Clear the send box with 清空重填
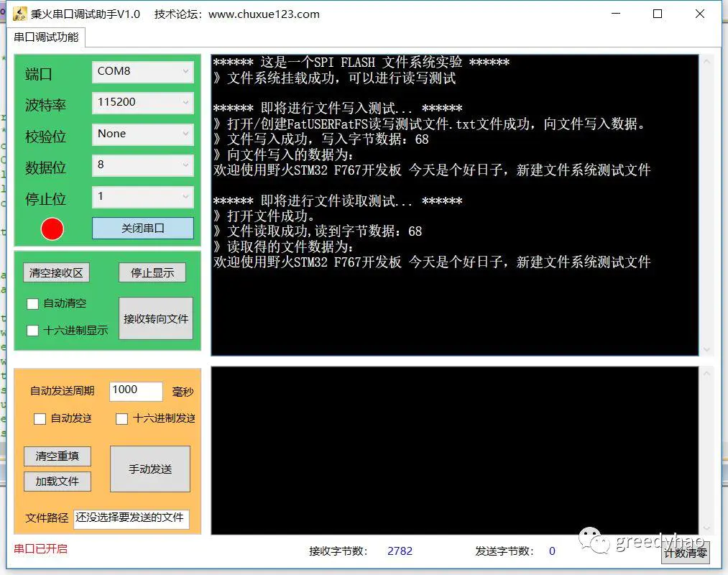The image size is (728, 575). tap(57, 456)
